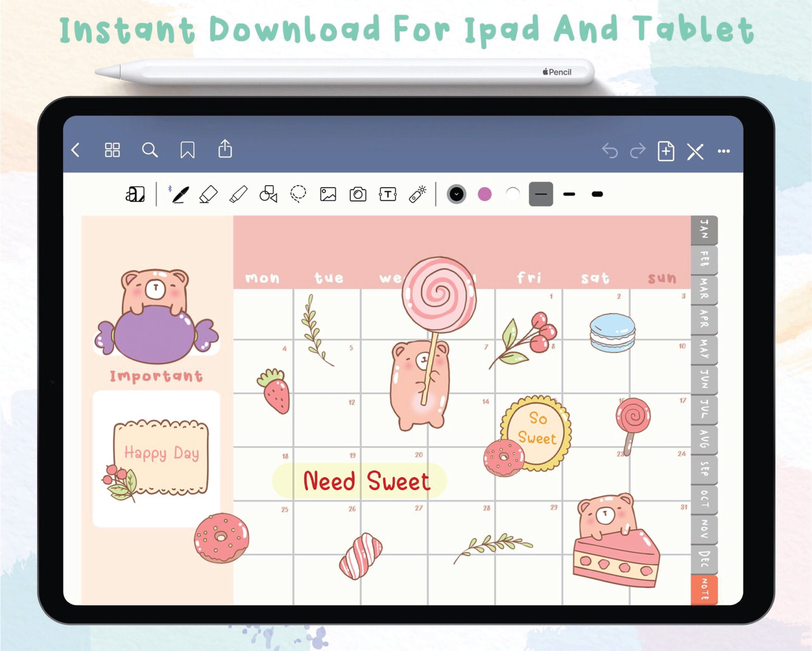
Task: Open the share/export menu
Action: pyautogui.click(x=225, y=149)
